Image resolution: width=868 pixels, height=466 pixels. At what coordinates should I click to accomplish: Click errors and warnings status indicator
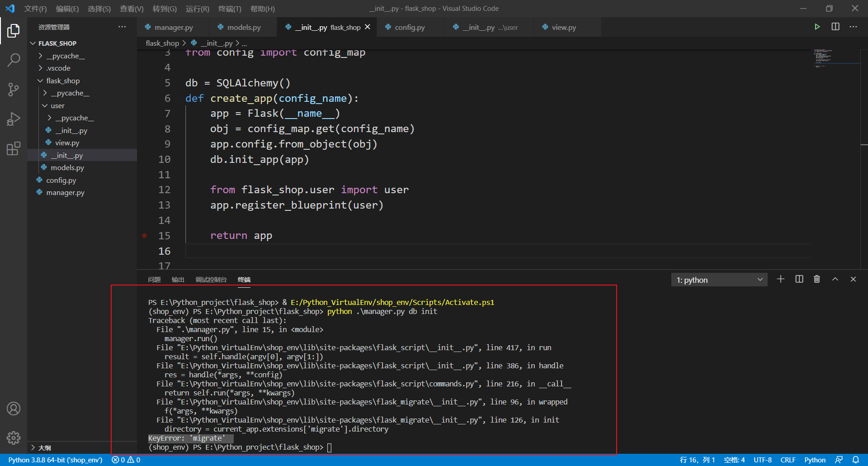point(126,460)
